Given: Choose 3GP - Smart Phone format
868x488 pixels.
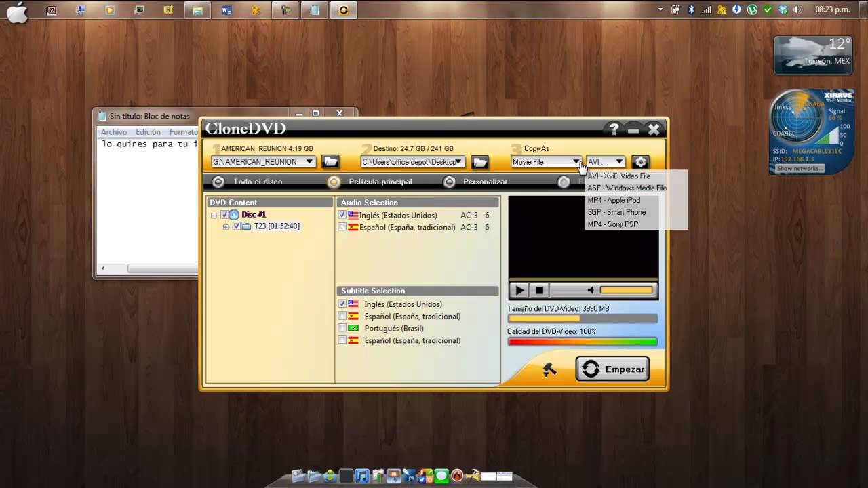Looking at the screenshot, I should pos(636,213).
